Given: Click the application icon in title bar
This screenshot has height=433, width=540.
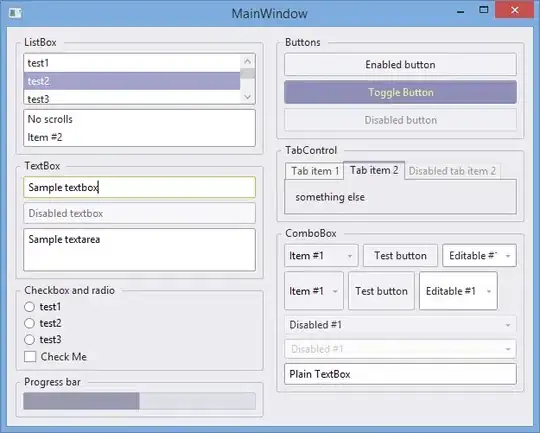Looking at the screenshot, I should coord(15,13).
